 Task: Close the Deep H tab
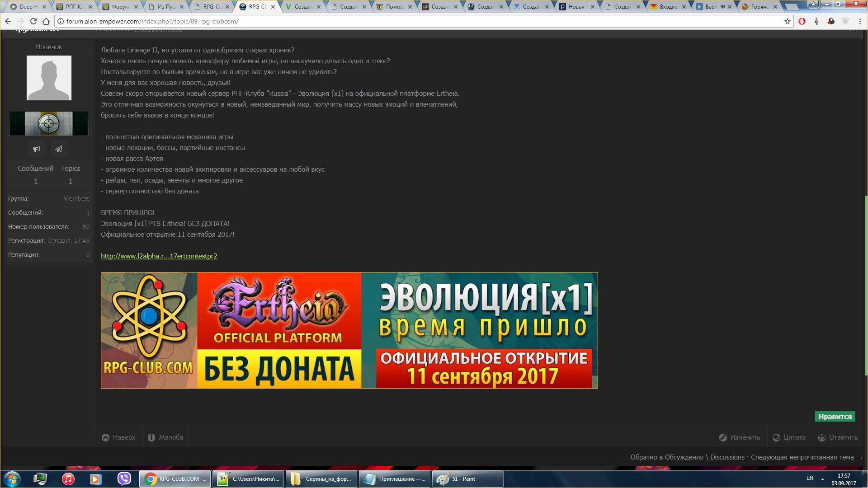click(x=44, y=7)
